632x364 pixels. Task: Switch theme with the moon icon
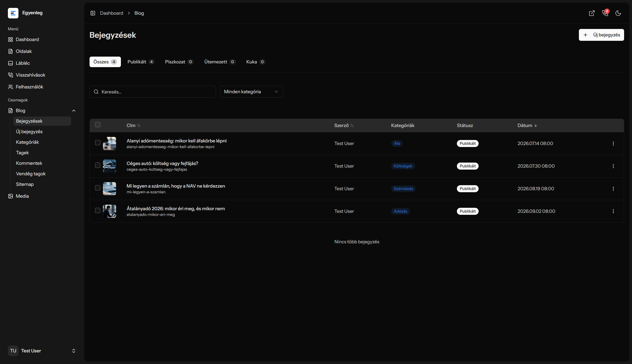click(618, 13)
